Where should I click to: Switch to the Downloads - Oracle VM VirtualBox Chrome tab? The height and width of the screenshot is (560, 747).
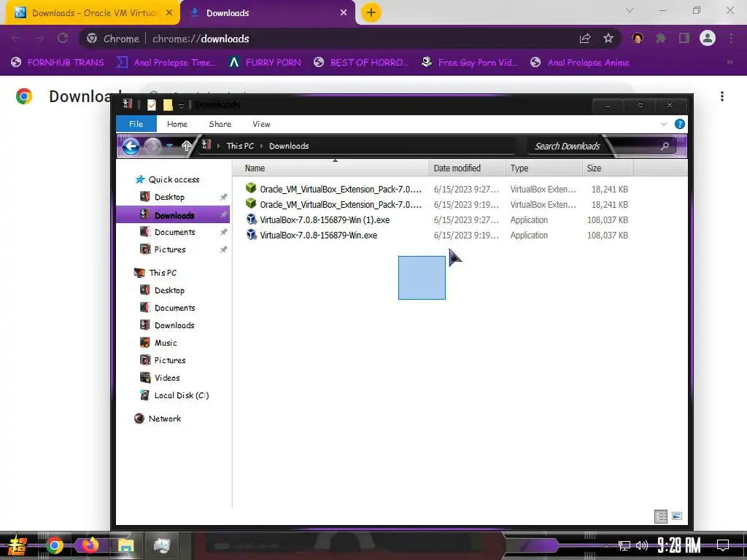[93, 13]
